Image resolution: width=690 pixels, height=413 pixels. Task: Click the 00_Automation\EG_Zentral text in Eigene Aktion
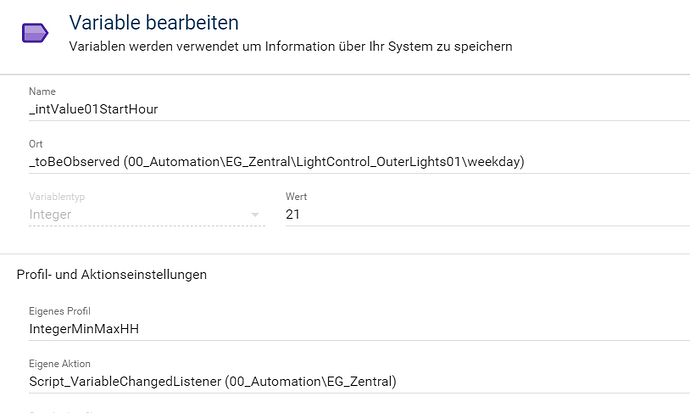(x=311, y=381)
